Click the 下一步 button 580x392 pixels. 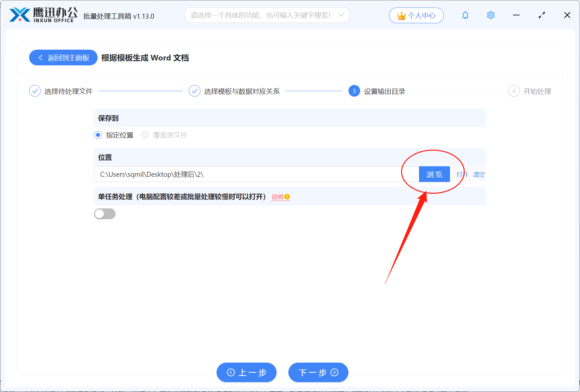318,372
